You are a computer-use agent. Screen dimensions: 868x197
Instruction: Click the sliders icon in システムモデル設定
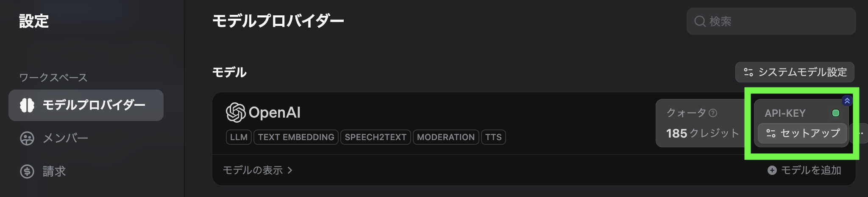coord(748,72)
